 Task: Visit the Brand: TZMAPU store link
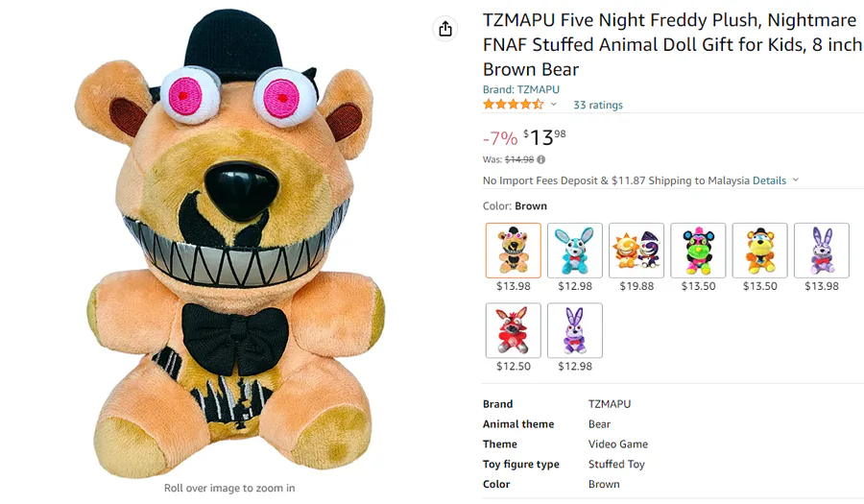click(520, 89)
